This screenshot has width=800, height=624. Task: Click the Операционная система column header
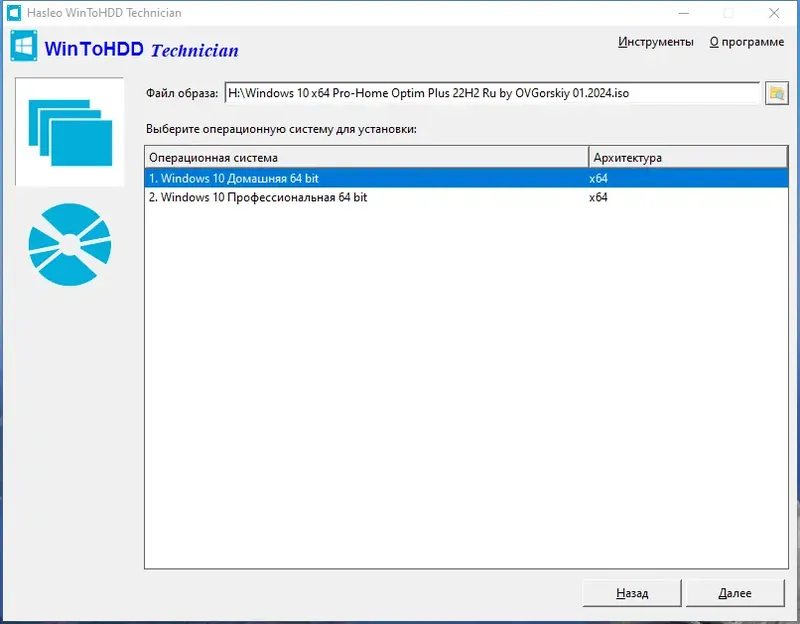[x=367, y=157]
